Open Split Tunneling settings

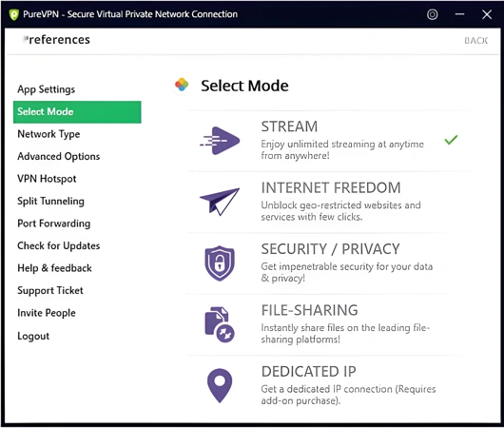pos(50,202)
